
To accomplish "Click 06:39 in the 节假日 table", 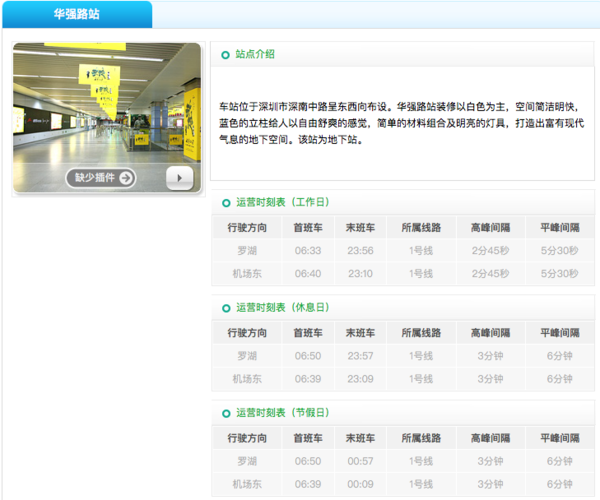I will pos(308,484).
